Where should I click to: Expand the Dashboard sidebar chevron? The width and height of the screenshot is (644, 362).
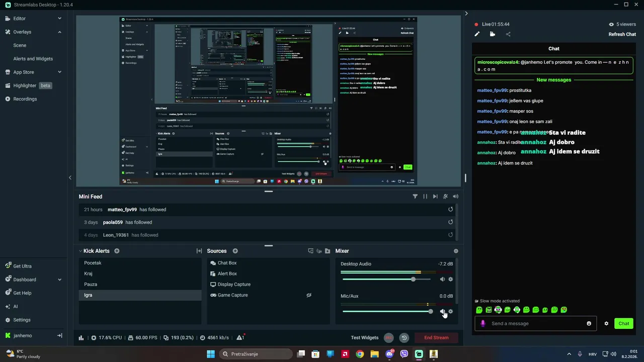[59, 280]
